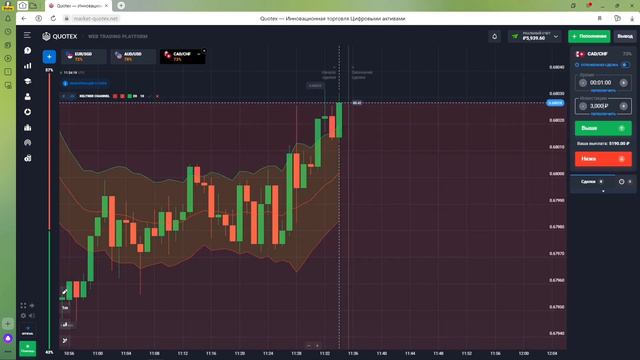Open the indicators tool at chart bottom-left

65,340
